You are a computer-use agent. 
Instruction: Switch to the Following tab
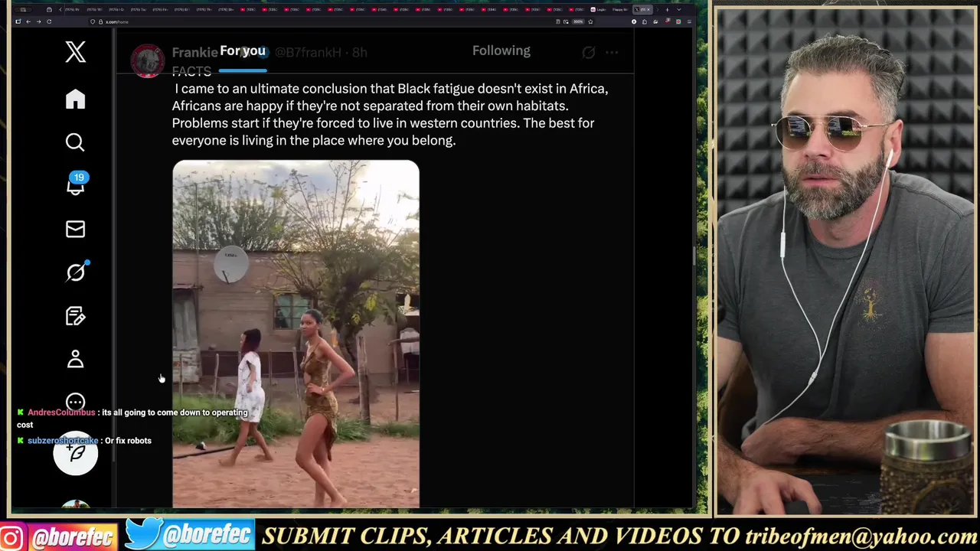tap(501, 51)
